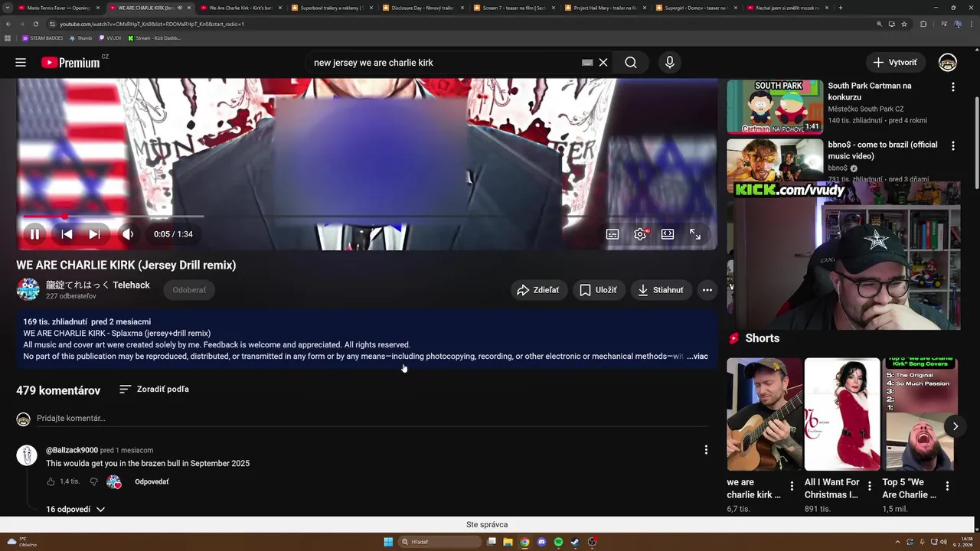Enter fullscreen mode

point(695,234)
